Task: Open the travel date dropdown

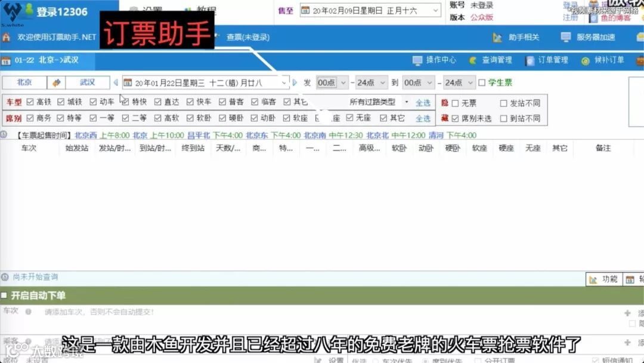Action: pyautogui.click(x=284, y=82)
